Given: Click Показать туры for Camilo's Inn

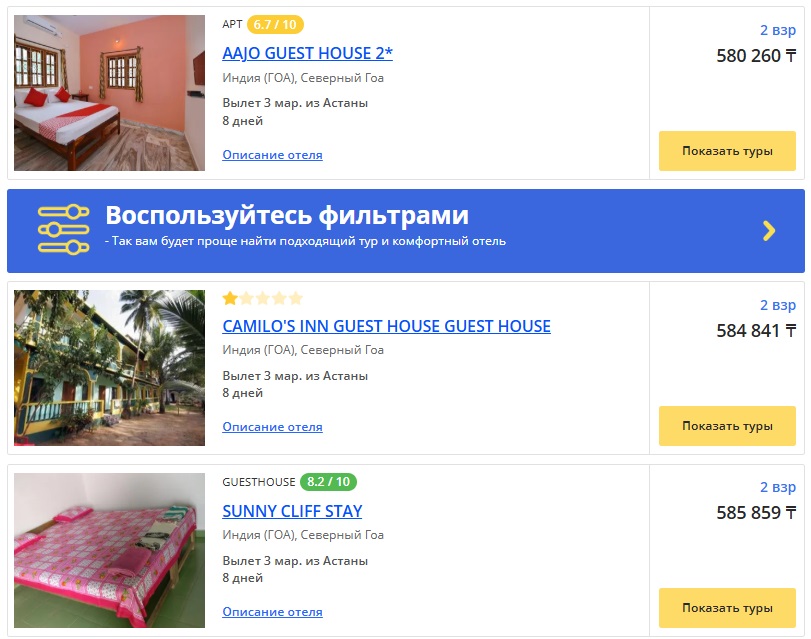Looking at the screenshot, I should click(x=727, y=426).
